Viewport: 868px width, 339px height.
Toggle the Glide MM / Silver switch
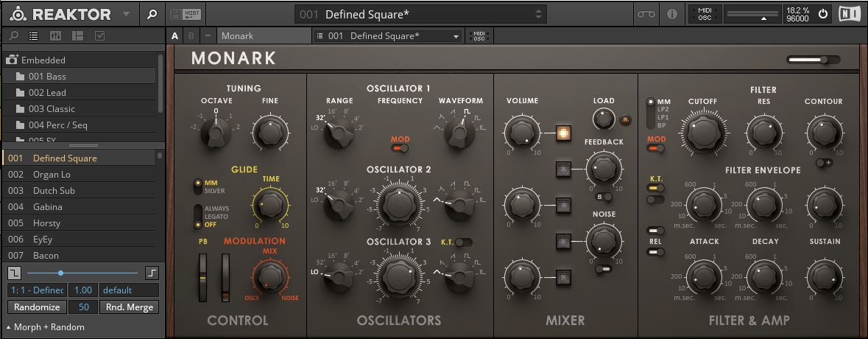(197, 186)
